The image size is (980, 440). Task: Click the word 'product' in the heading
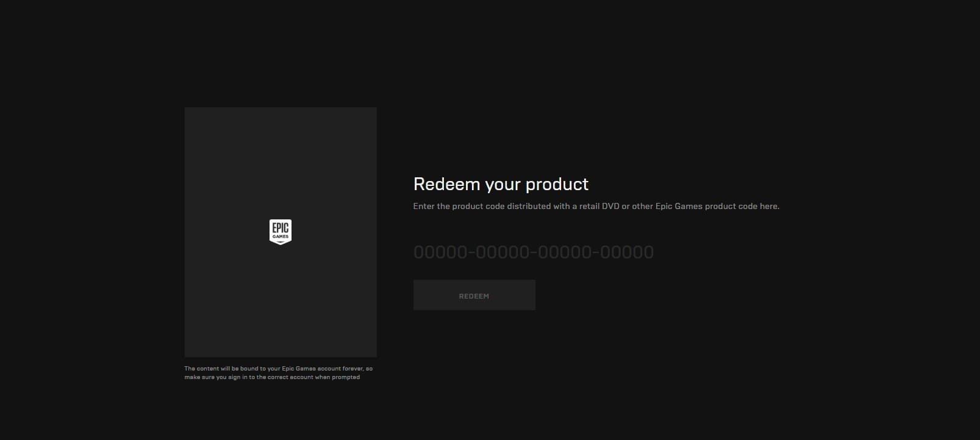click(x=557, y=184)
